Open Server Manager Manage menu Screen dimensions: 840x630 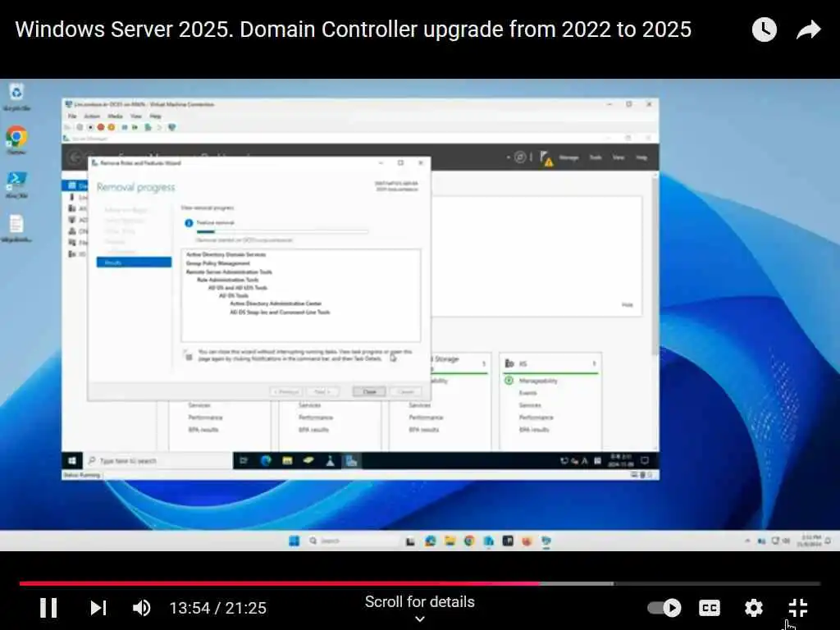click(568, 157)
